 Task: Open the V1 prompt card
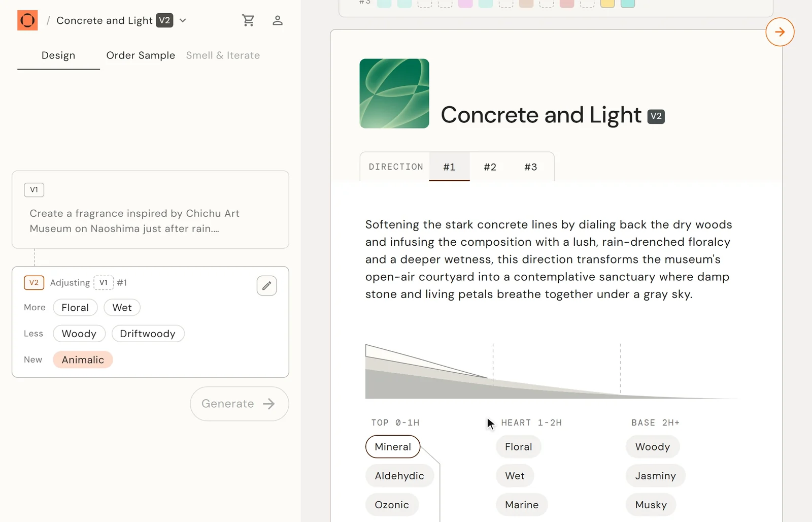(x=150, y=210)
